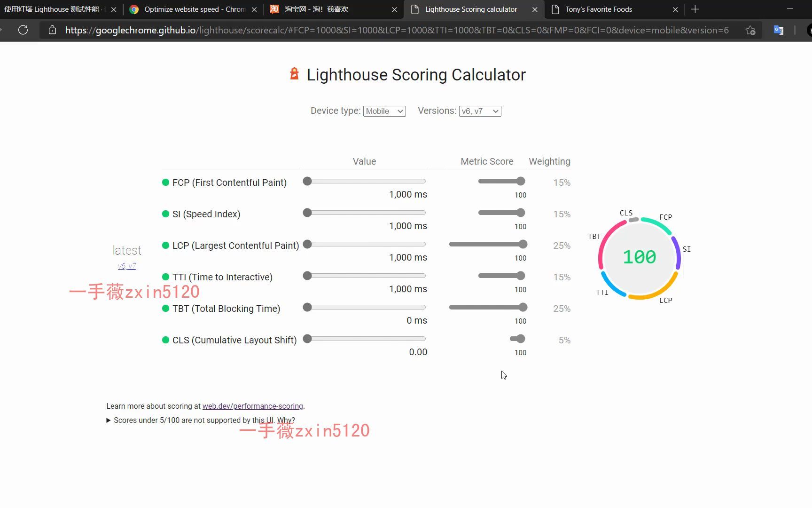812x508 pixels.
Task: Close the 淘宝网 tab
Action: point(394,9)
